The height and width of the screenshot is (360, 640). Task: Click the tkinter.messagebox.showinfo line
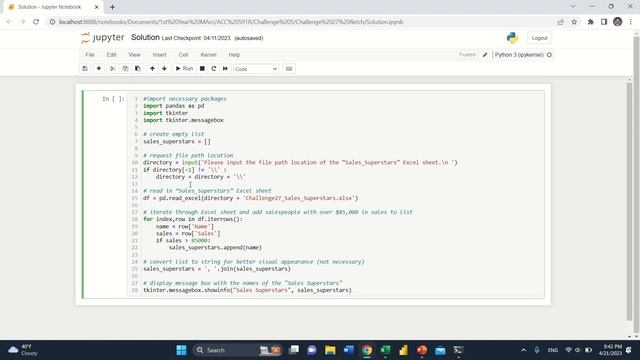(x=247, y=290)
